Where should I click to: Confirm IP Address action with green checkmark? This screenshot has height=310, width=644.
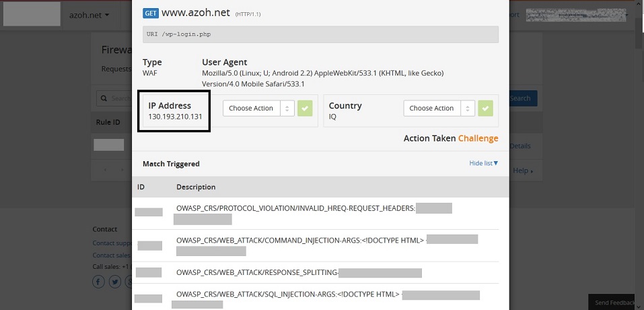point(305,108)
